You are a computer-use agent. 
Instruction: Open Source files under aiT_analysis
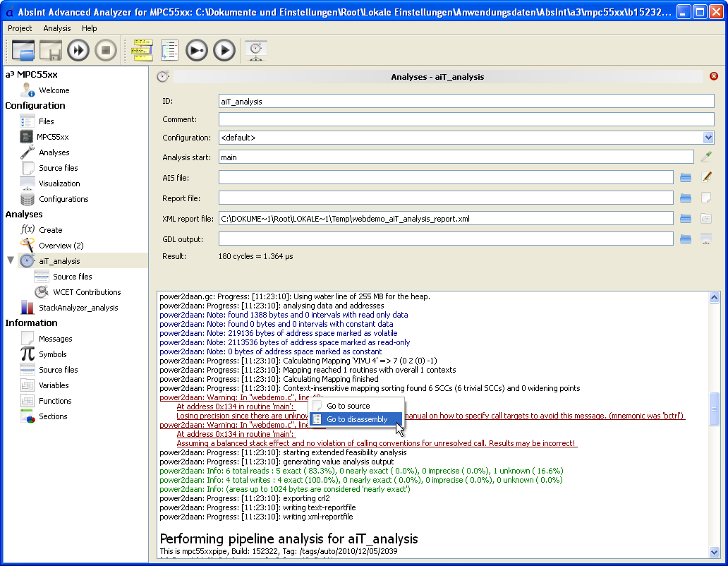pos(72,276)
